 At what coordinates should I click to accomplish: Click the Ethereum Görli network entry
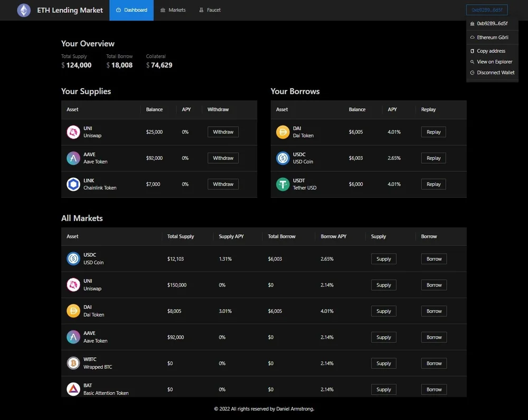point(492,37)
